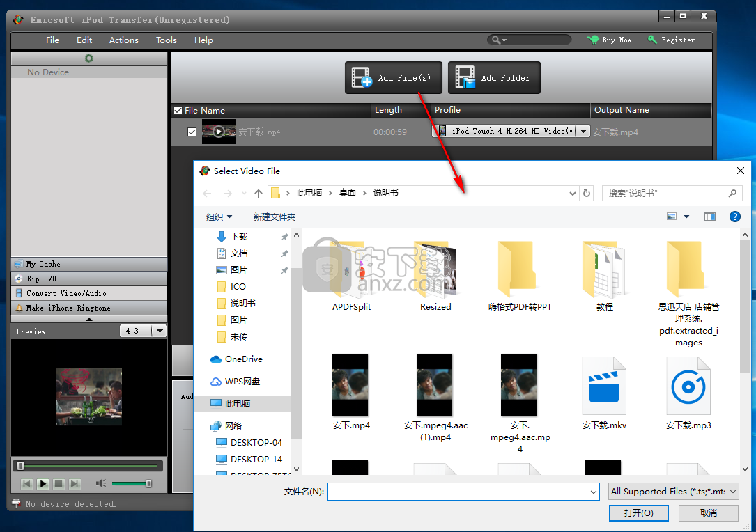Open the All Supported Files type dropdown
Image resolution: width=756 pixels, height=532 pixels.
[674, 492]
